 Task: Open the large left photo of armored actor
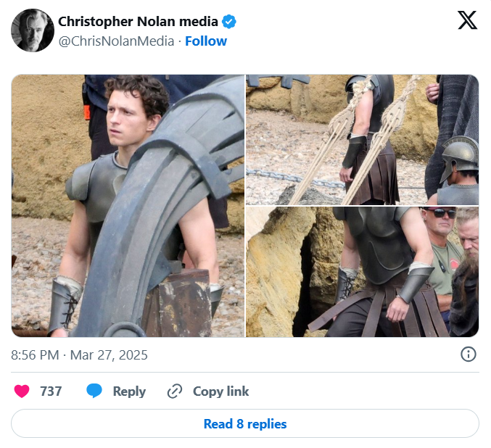click(128, 206)
